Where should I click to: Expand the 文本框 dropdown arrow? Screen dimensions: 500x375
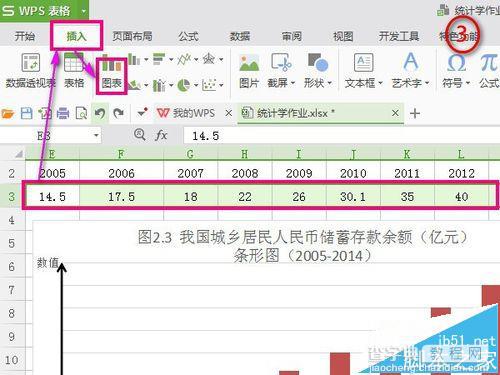tap(380, 83)
